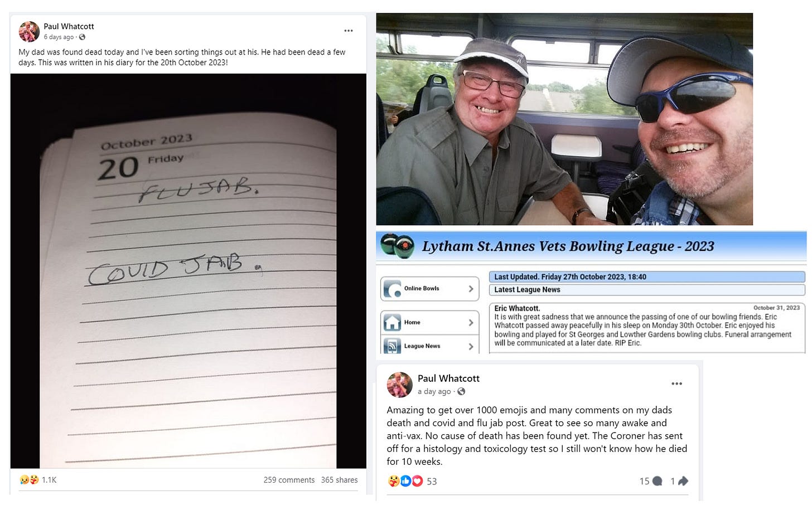Click the share arrow icon next to 1
The image size is (812, 515).
(683, 480)
